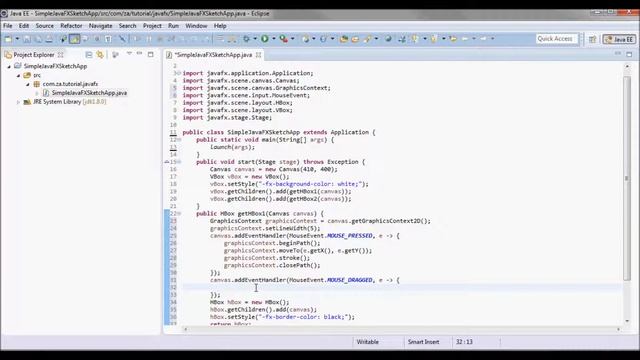
Task: Click the vertical scrollbar down arrow
Action: coord(627,321)
